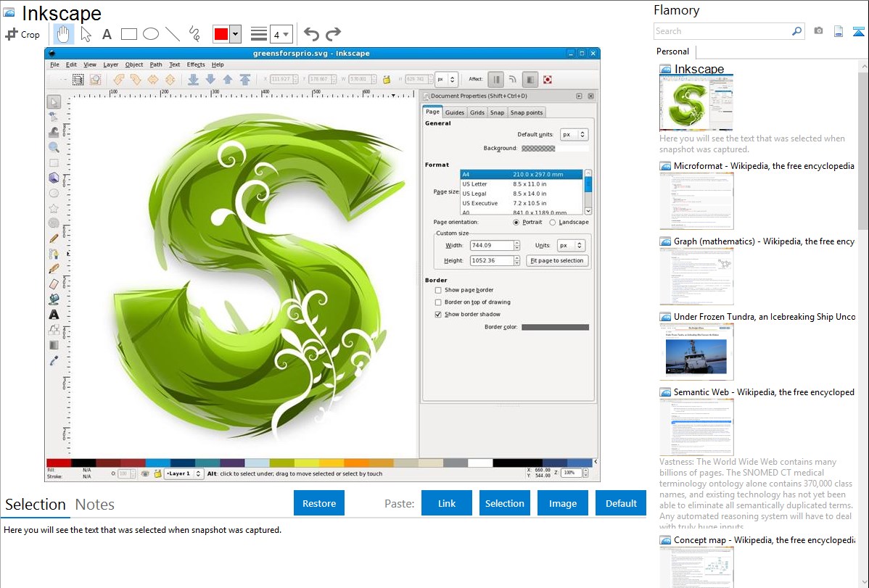Viewport: 869px width, 588px height.
Task: Select Landscape page orientation
Action: coord(553,223)
